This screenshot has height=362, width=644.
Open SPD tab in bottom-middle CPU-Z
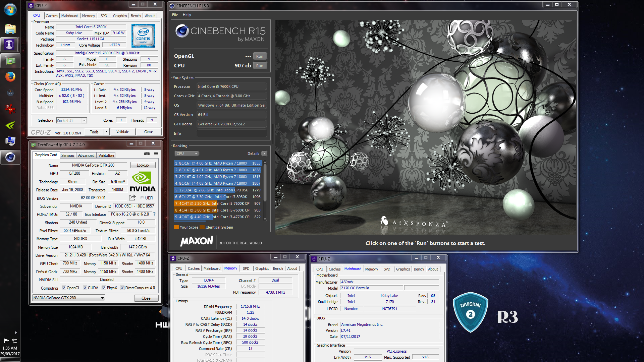(x=246, y=268)
